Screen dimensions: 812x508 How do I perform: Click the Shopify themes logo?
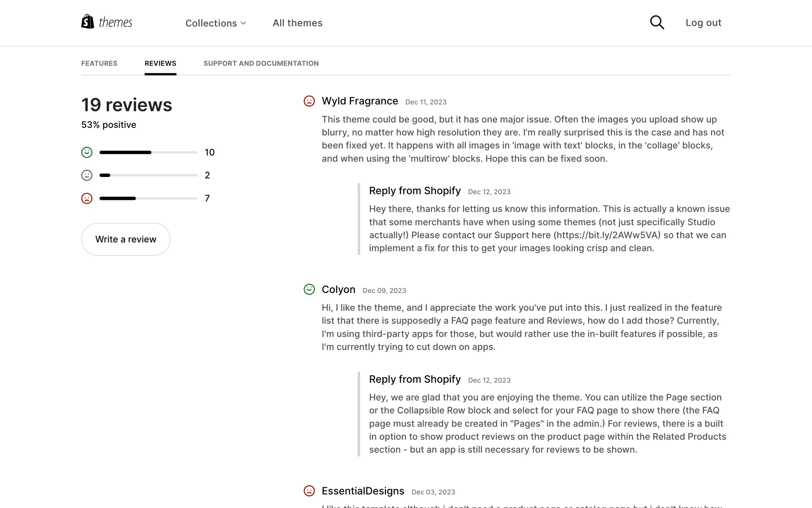(107, 22)
